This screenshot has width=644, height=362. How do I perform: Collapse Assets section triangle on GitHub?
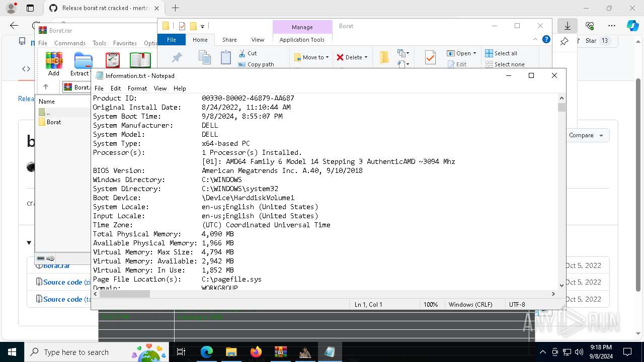point(29,243)
